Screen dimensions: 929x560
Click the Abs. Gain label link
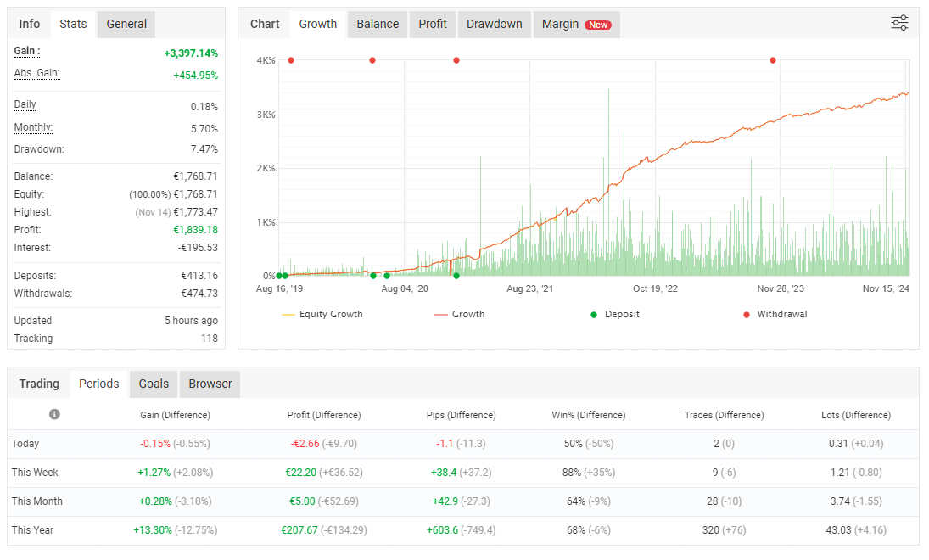click(36, 73)
